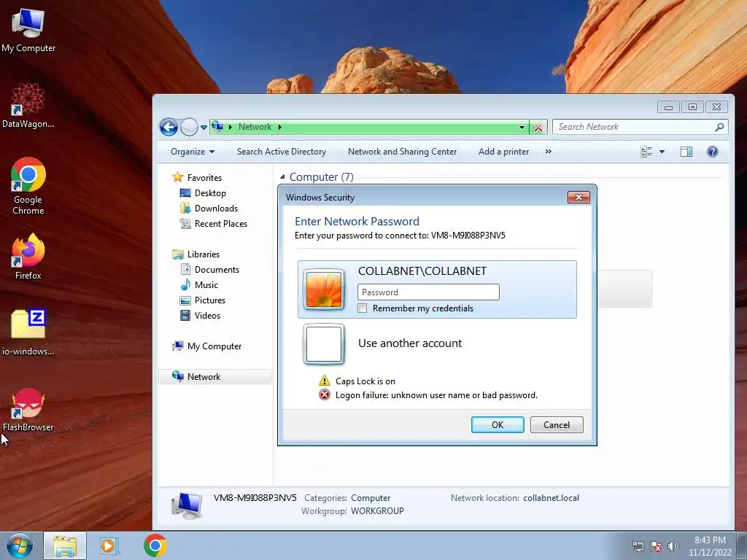The width and height of the screenshot is (747, 560).
Task: Select io-windows zip file on desktop
Action: click(x=28, y=332)
